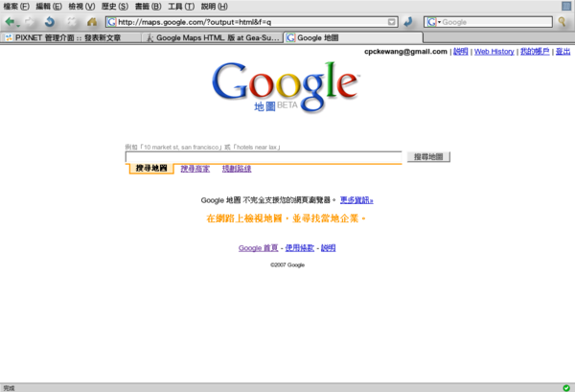This screenshot has width=575, height=392.
Task: Click the activity icon at the menu bar's right end
Action: pyautogui.click(x=566, y=7)
